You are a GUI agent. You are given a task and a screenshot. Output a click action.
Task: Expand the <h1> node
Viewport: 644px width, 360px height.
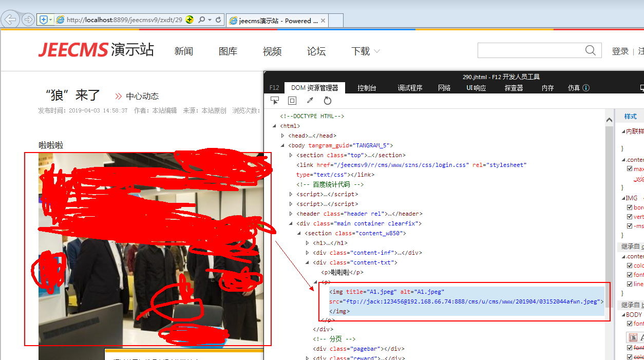coord(308,243)
